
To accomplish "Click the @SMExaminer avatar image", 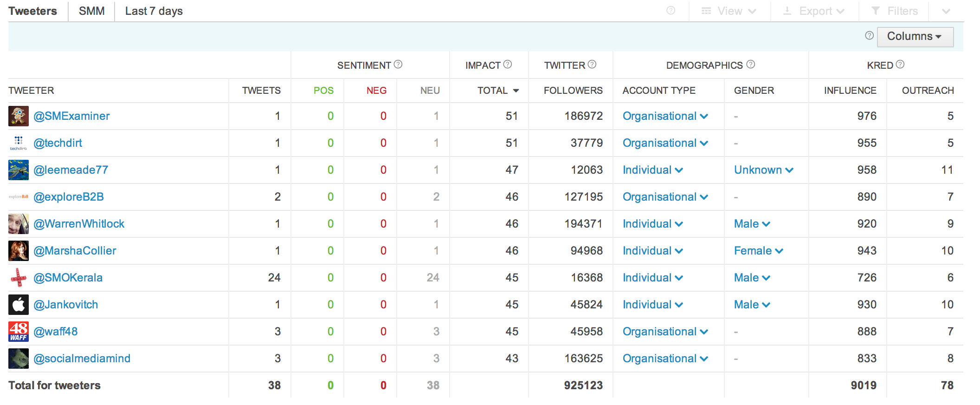I will [19, 116].
